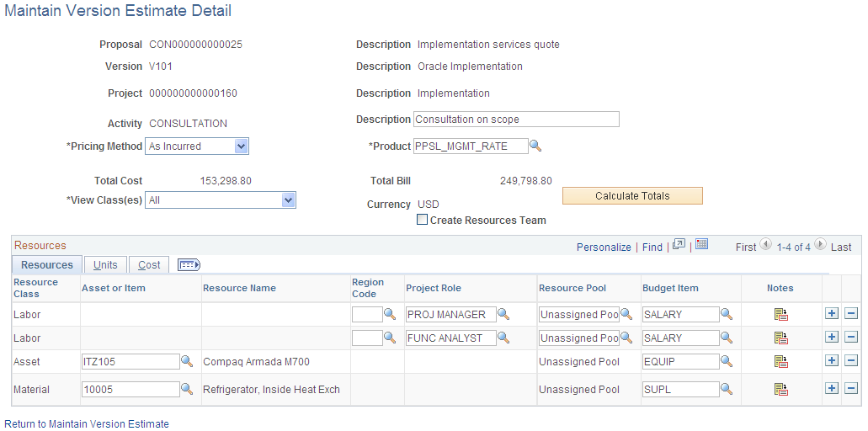Click proposal number CON000000000025

pos(195,45)
